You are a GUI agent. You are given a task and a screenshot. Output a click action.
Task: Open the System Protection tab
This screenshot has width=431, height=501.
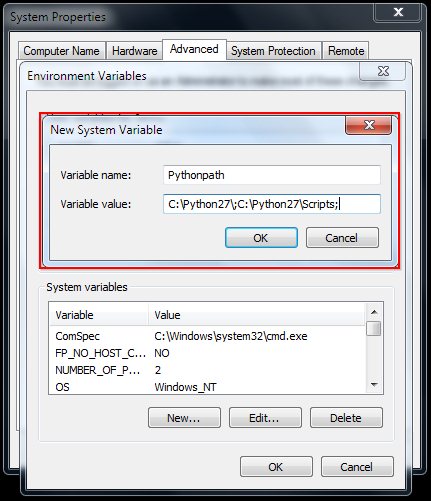[273, 51]
